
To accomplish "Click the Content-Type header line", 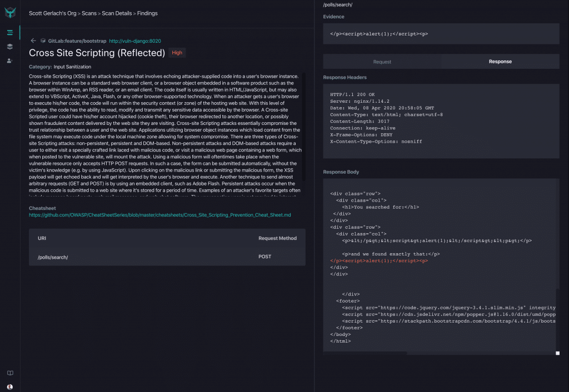I will (x=387, y=114).
